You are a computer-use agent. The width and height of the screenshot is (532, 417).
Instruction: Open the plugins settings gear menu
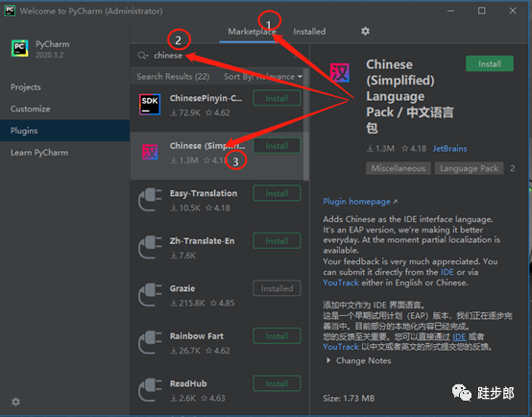(x=365, y=32)
